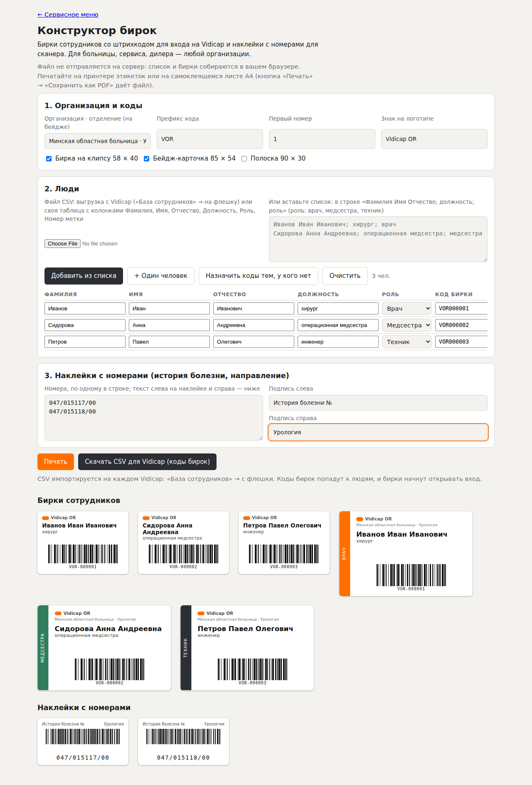
Task: Select the green «Медсестра» badge card
Action: [104, 648]
